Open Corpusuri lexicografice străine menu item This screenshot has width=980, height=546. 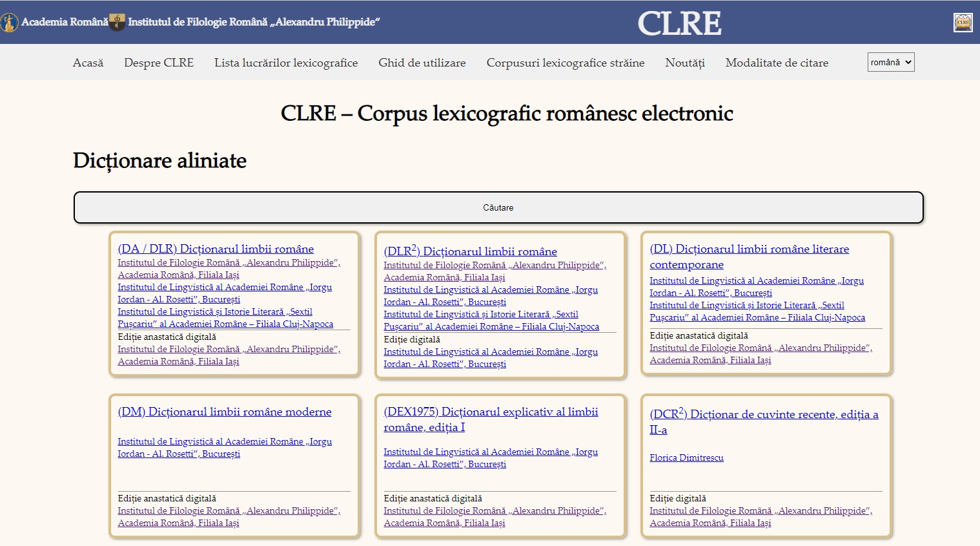566,63
